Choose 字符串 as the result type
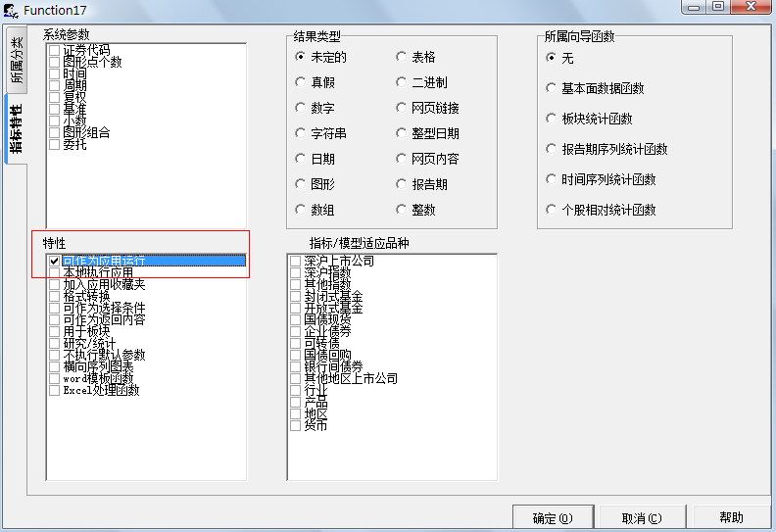Viewport: 776px width, 532px height. point(301,133)
